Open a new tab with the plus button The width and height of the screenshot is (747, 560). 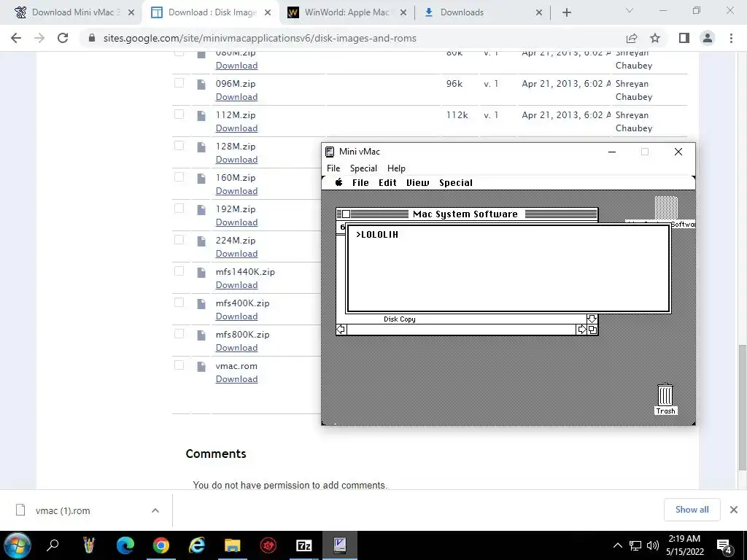[566, 12]
